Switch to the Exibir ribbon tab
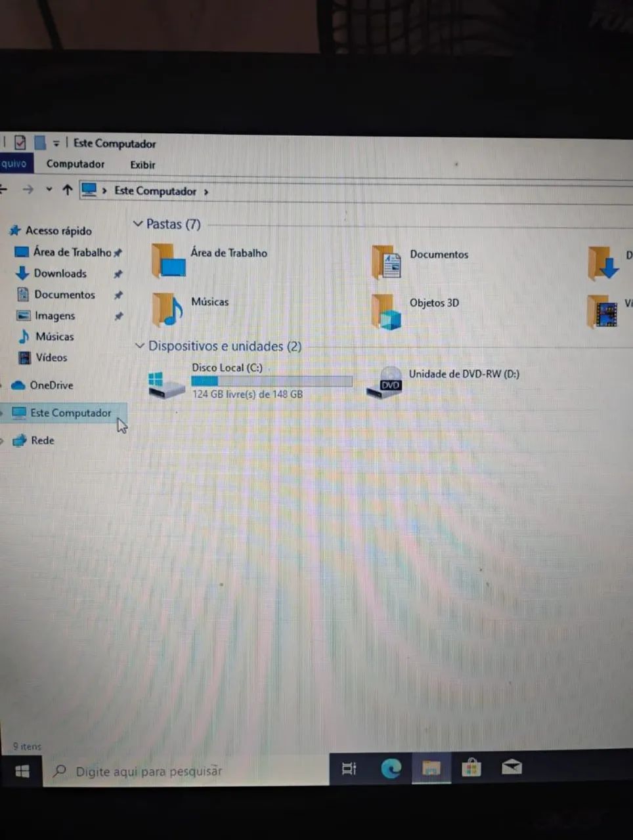This screenshot has width=633, height=840. coord(142,165)
